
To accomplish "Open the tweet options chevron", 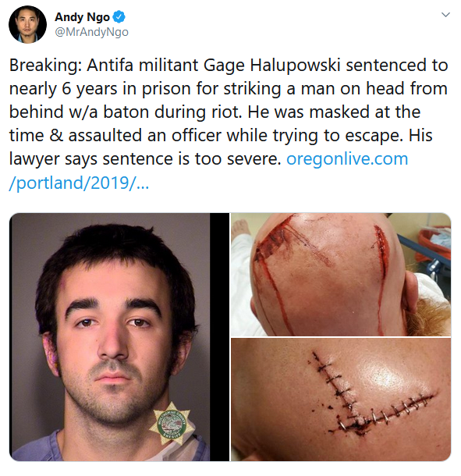I will 445,15.
